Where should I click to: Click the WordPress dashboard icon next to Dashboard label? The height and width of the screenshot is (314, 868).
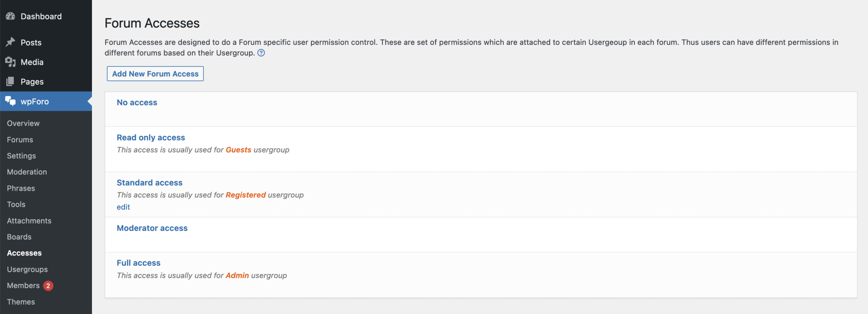click(x=11, y=16)
